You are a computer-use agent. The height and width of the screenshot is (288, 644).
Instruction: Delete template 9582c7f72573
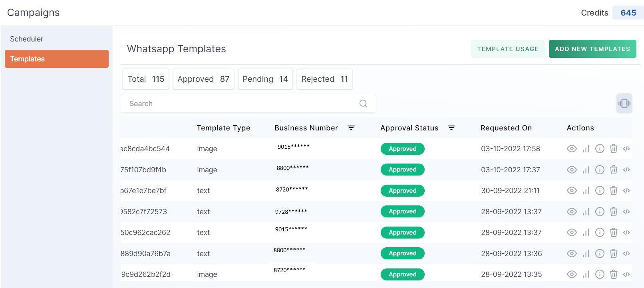click(614, 211)
